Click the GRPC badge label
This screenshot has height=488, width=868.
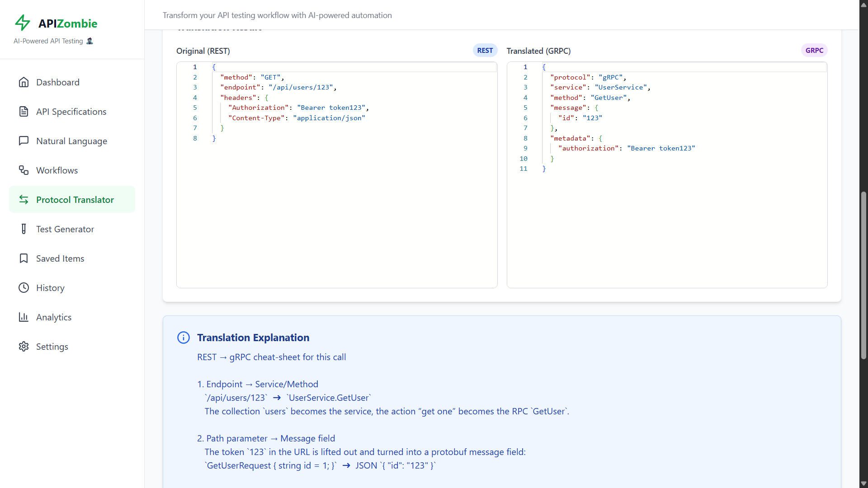[814, 51]
